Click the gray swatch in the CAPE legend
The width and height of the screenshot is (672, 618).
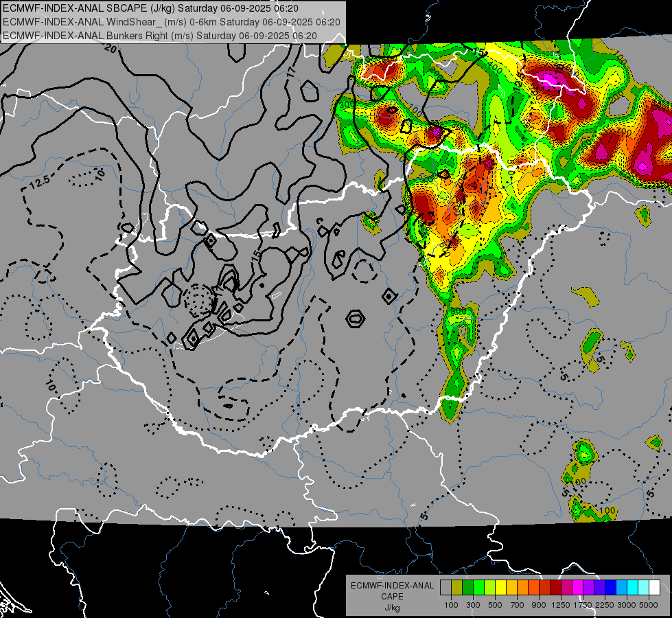[445, 588]
